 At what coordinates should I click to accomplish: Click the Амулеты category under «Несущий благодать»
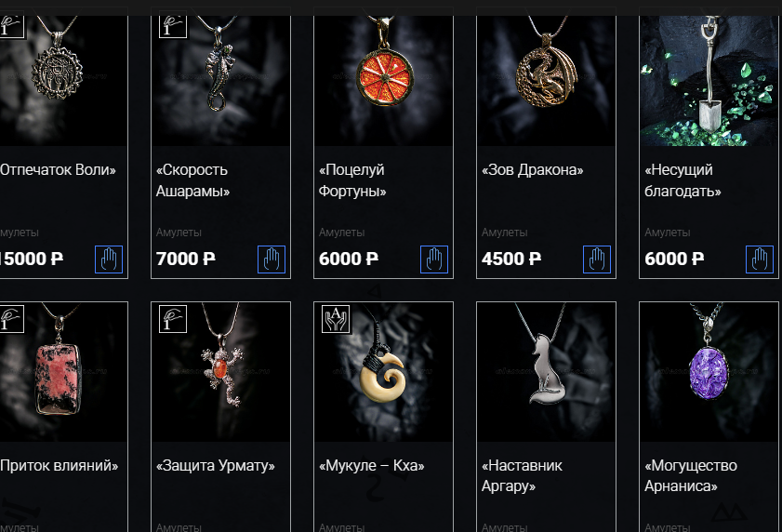[x=668, y=233]
